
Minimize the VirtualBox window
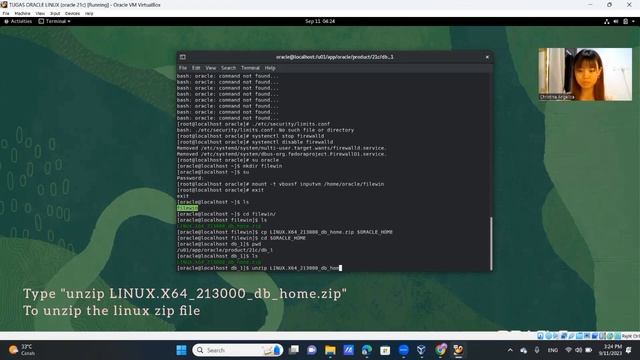[590, 5]
